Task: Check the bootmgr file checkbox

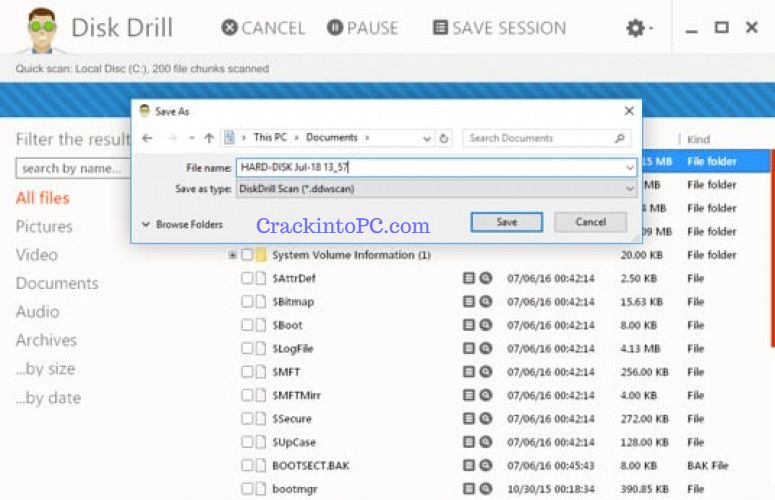Action: coord(247,489)
